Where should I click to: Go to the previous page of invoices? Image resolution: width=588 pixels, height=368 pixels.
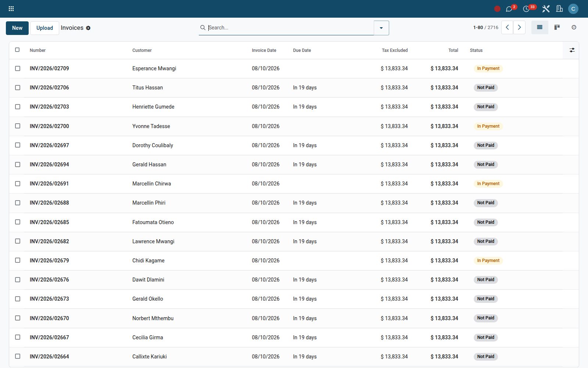[x=507, y=28]
